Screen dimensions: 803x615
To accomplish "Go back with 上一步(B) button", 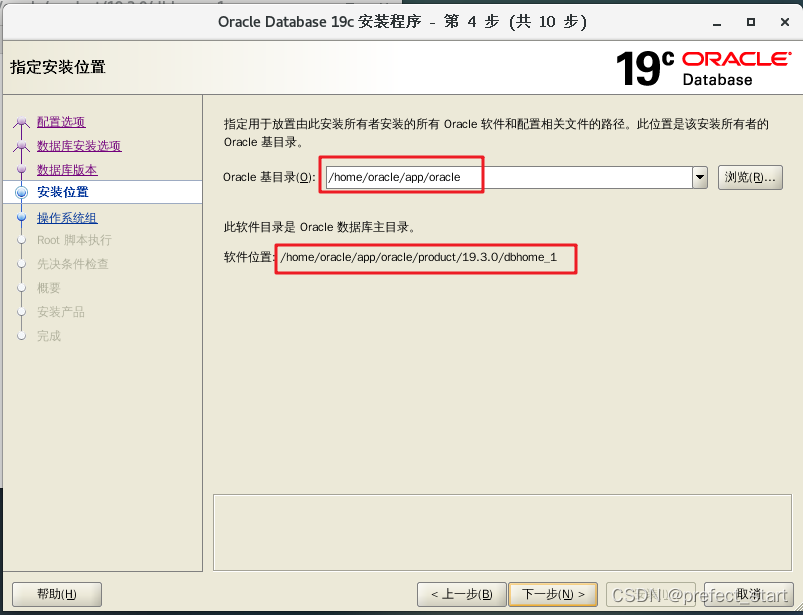I will click(461, 594).
